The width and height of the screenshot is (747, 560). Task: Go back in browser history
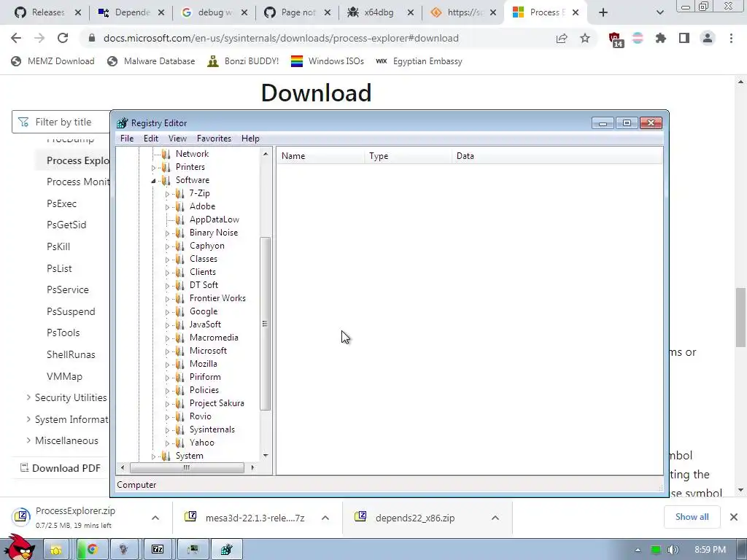pyautogui.click(x=16, y=38)
